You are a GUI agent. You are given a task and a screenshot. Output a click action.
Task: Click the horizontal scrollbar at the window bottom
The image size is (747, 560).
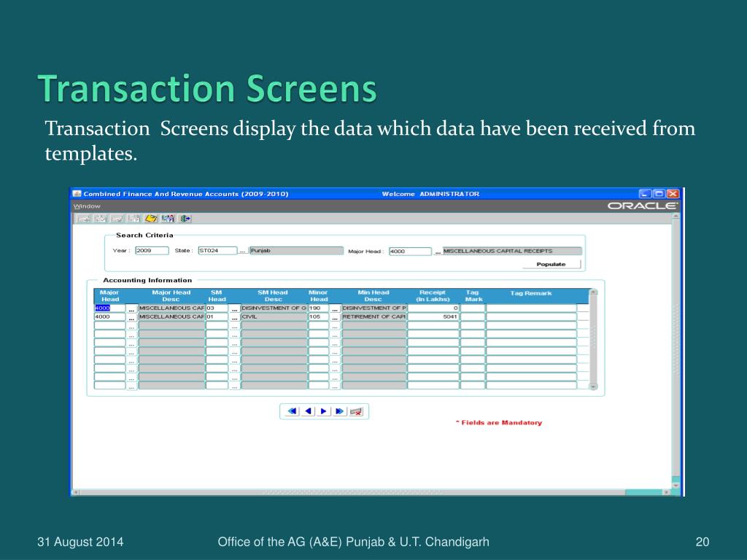click(371, 492)
